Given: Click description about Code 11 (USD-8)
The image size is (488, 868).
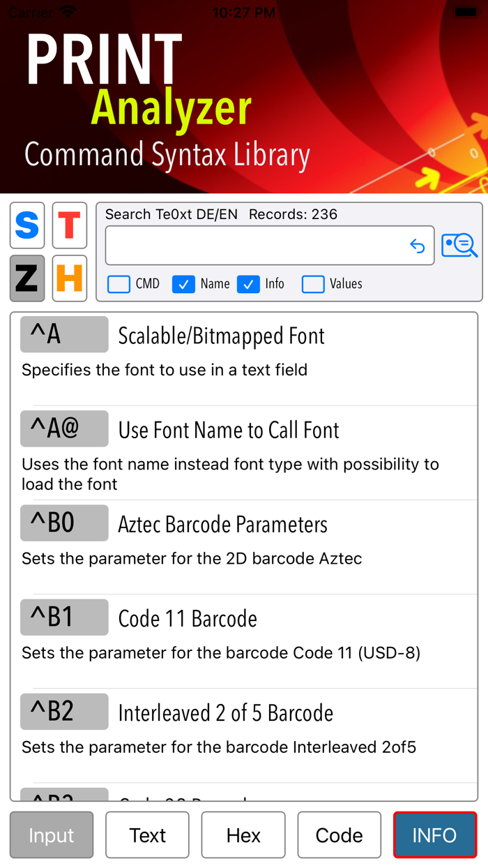Looking at the screenshot, I should point(221,653).
